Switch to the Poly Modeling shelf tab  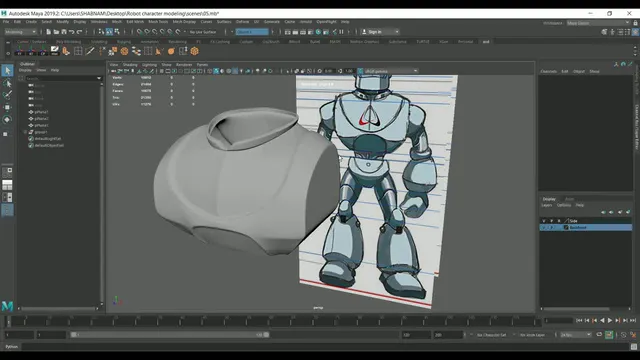(68, 42)
